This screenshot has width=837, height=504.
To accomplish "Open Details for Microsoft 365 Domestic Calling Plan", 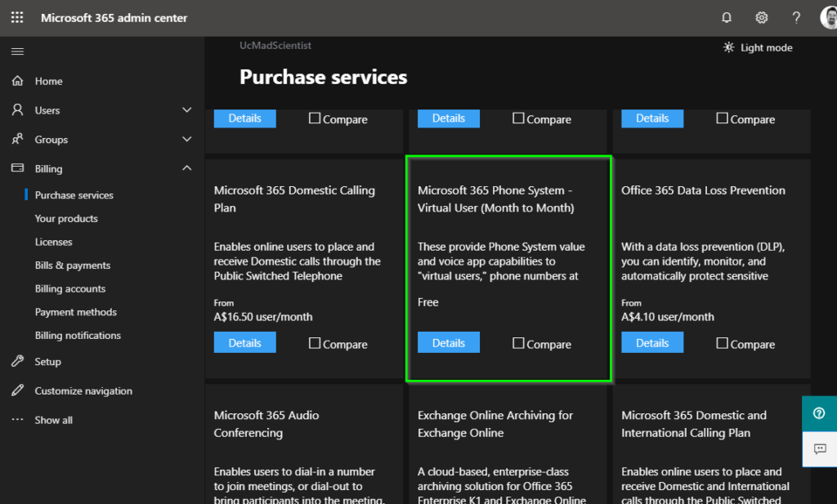I will 245,343.
